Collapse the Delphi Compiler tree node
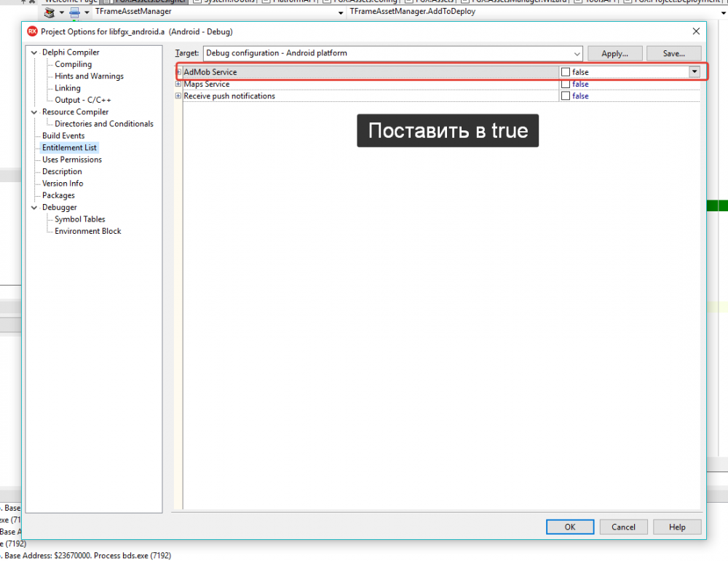 point(34,52)
